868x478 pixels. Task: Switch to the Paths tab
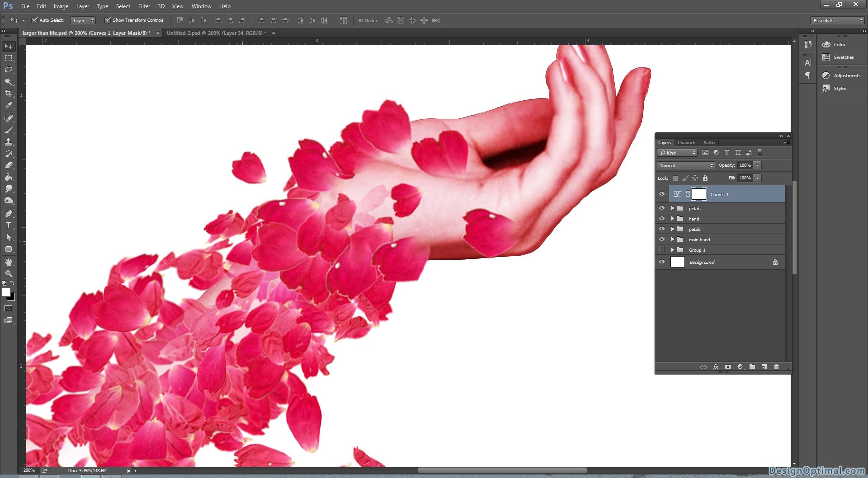click(x=709, y=142)
